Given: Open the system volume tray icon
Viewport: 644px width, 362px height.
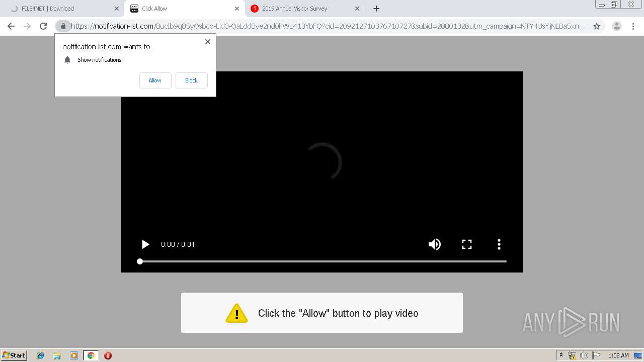Looking at the screenshot, I should (584, 355).
